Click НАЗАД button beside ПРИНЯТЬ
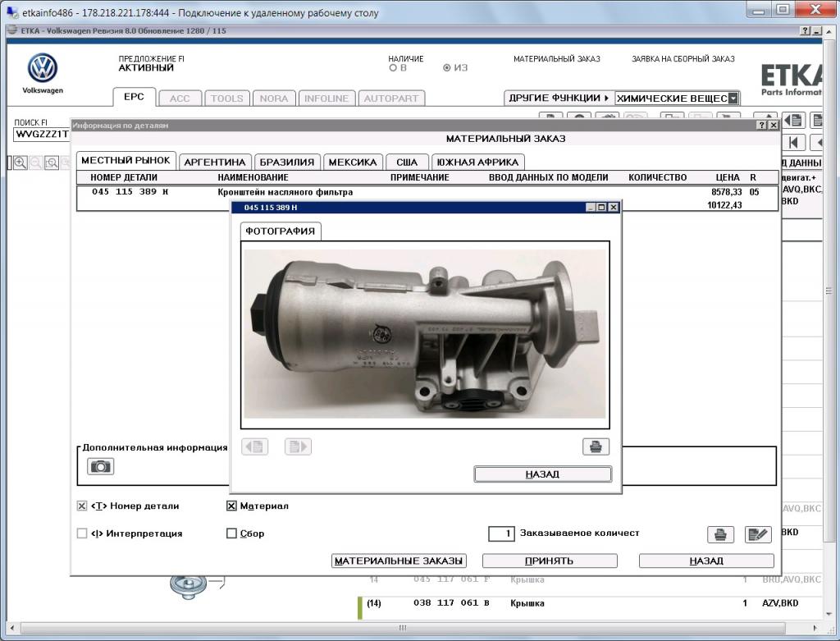The image size is (840, 641). [x=706, y=561]
